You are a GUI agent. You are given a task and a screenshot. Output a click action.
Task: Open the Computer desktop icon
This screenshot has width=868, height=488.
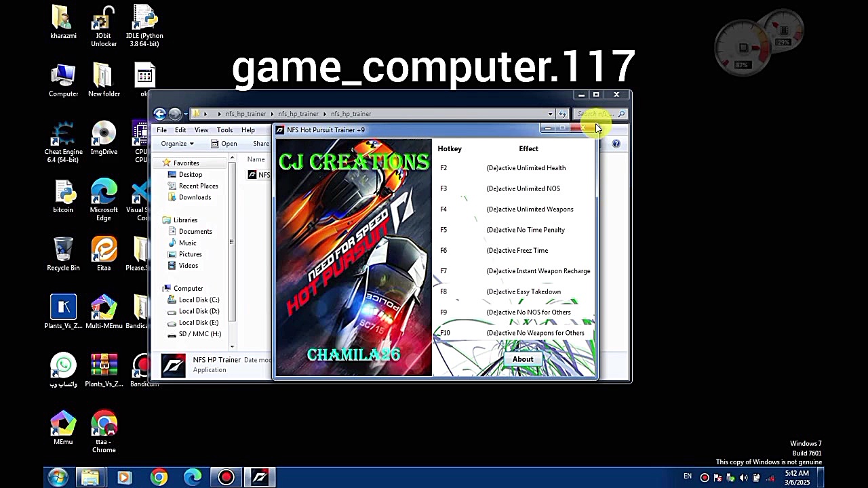(63, 80)
